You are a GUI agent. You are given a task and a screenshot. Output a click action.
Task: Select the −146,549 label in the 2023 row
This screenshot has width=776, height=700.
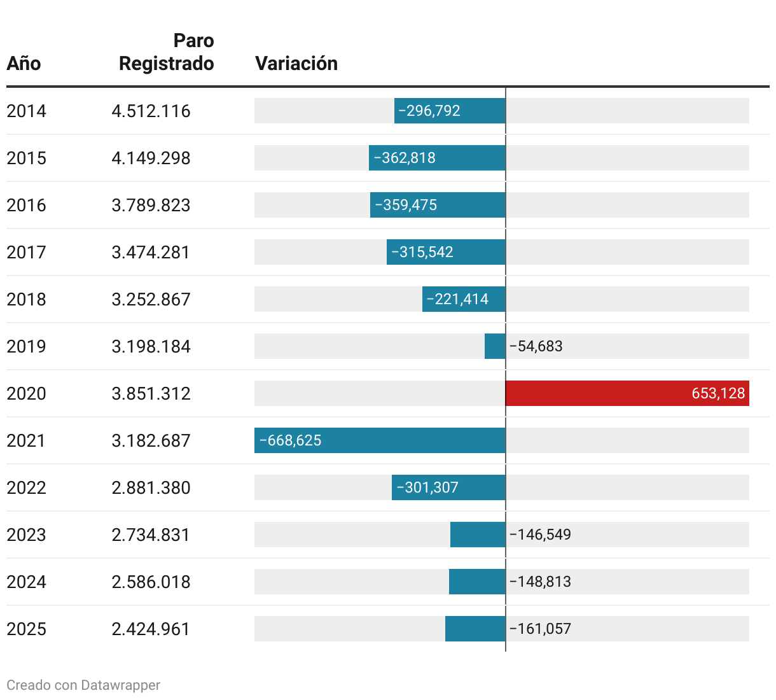click(540, 535)
